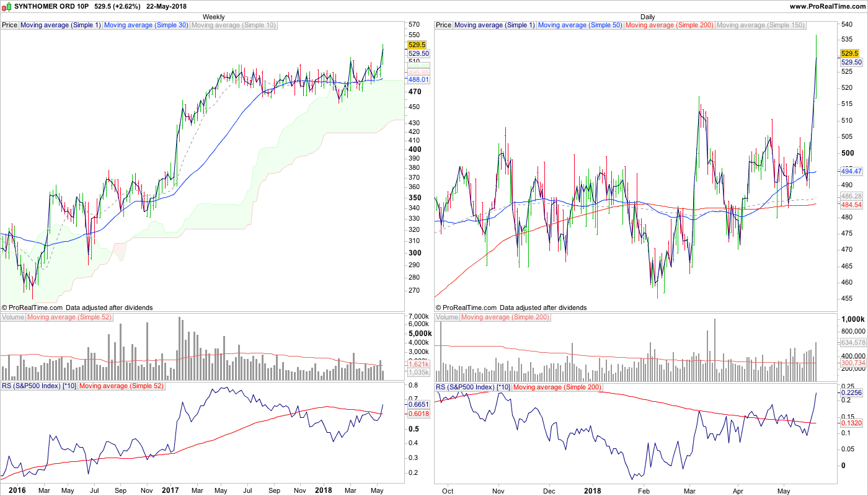Image resolution: width=868 pixels, height=496 pixels.
Task: Click the Weekly chart title
Action: 213,17
